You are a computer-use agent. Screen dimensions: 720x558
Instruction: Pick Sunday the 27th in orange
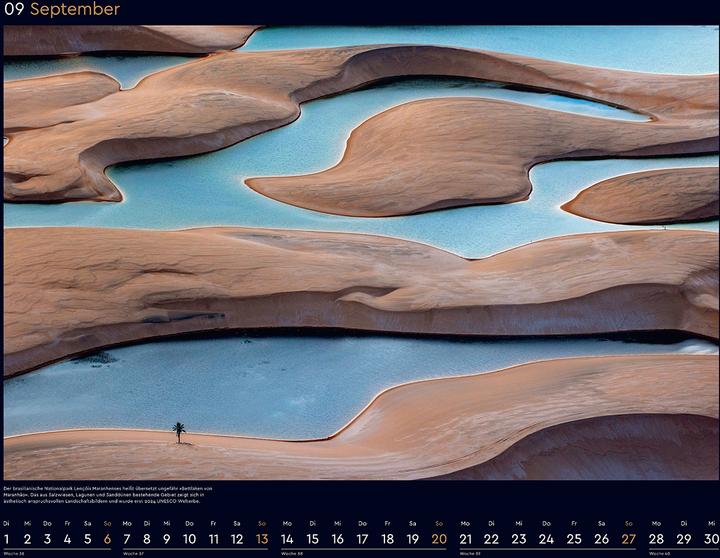(628, 539)
